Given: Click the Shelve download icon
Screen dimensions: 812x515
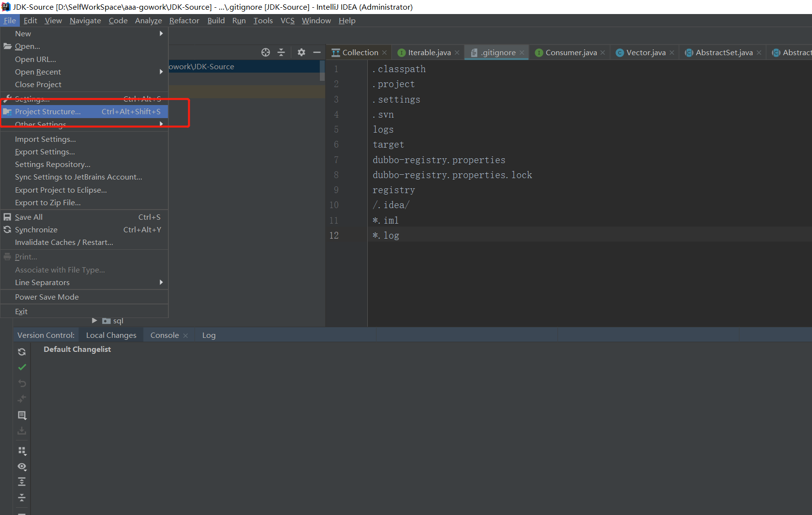Looking at the screenshot, I should (x=22, y=431).
